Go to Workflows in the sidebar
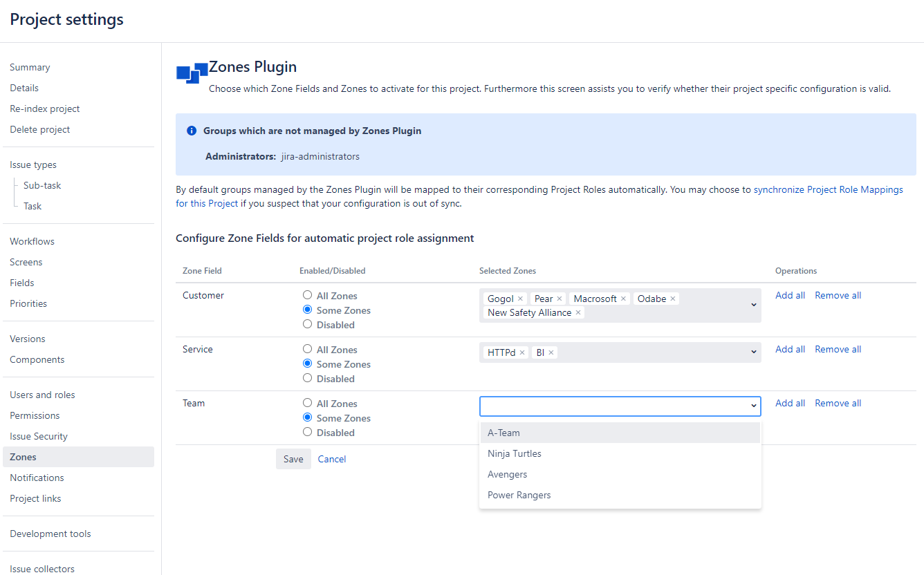Screen dimensions: 924x575 tap(32, 241)
